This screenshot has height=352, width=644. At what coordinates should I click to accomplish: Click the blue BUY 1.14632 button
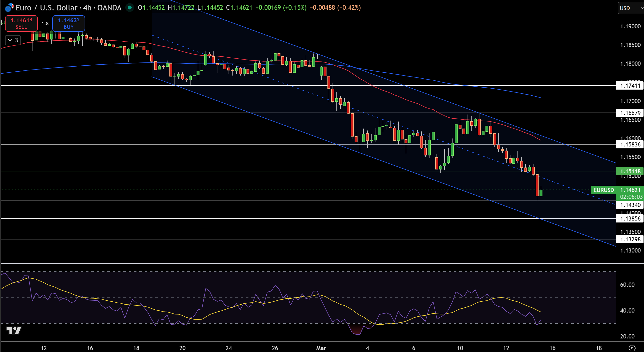pyautogui.click(x=69, y=23)
